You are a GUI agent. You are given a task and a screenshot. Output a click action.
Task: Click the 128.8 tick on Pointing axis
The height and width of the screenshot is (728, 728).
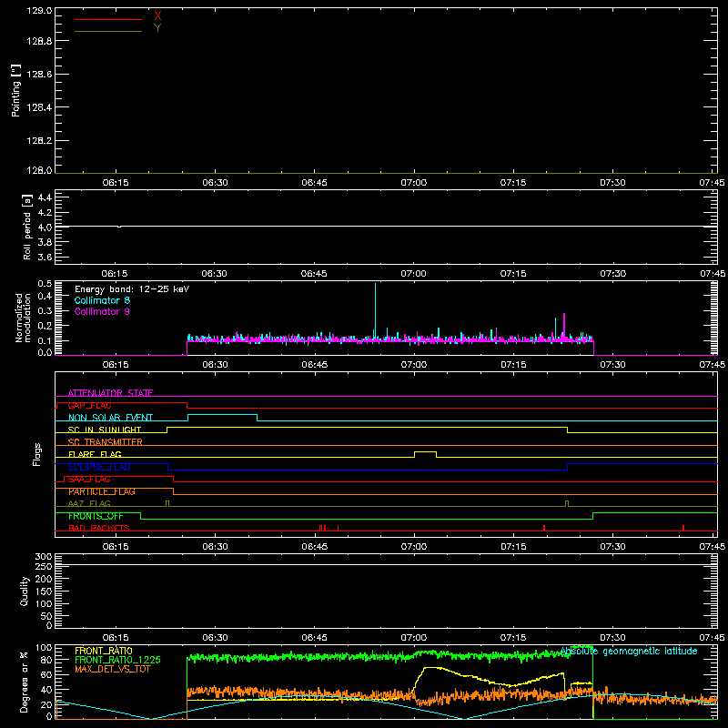(x=39, y=41)
